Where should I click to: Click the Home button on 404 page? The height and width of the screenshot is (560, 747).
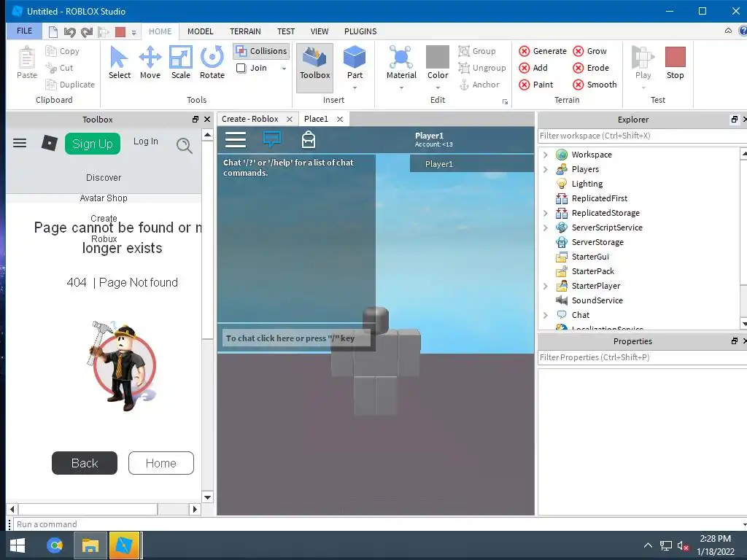point(161,463)
